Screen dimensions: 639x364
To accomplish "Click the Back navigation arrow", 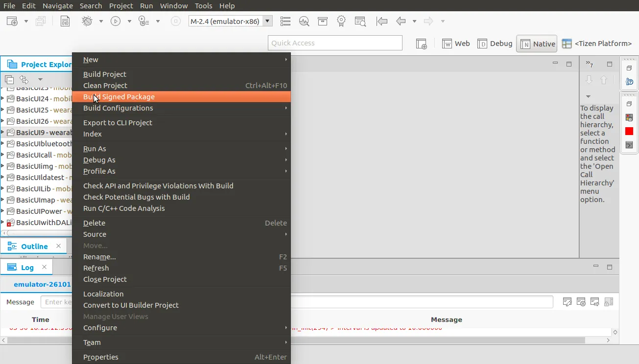I will [401, 21].
